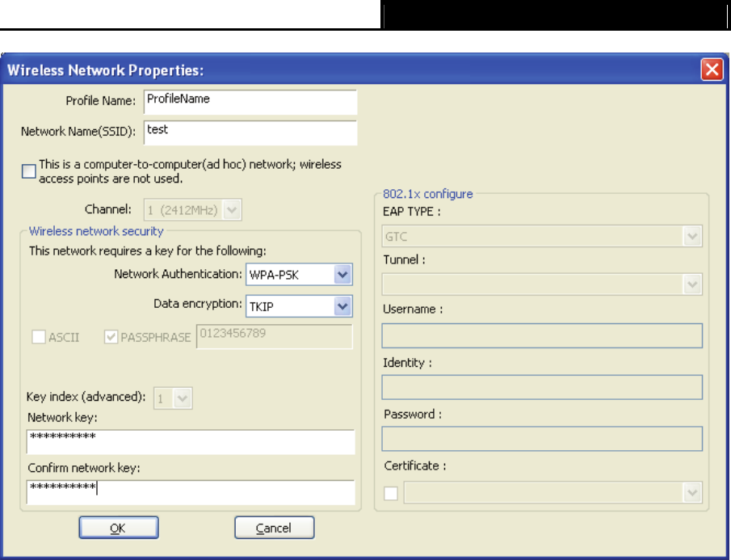Click the Profile Name input field

(x=250, y=102)
